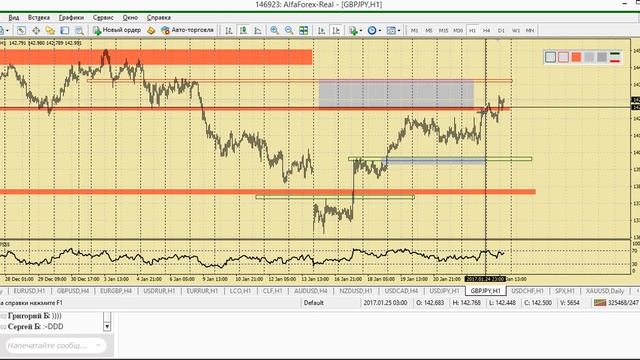Switch to the USDCHF,H1 chart tab

527,291
